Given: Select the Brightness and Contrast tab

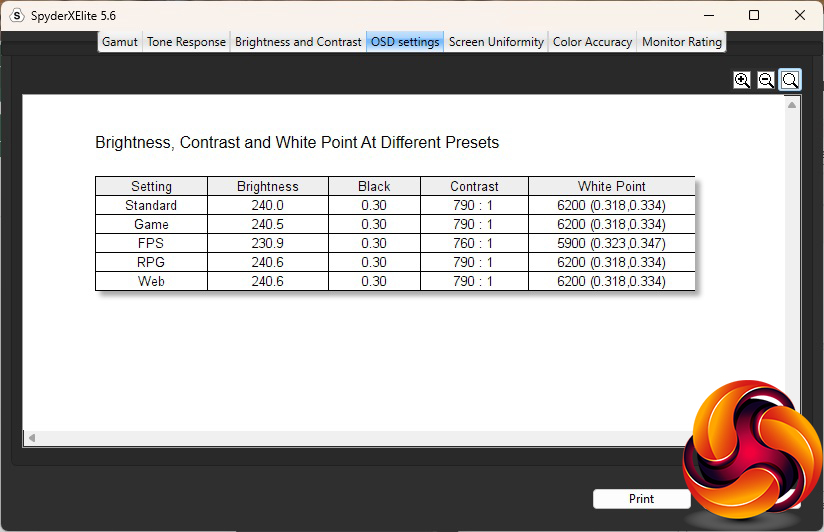Looking at the screenshot, I should pos(298,42).
